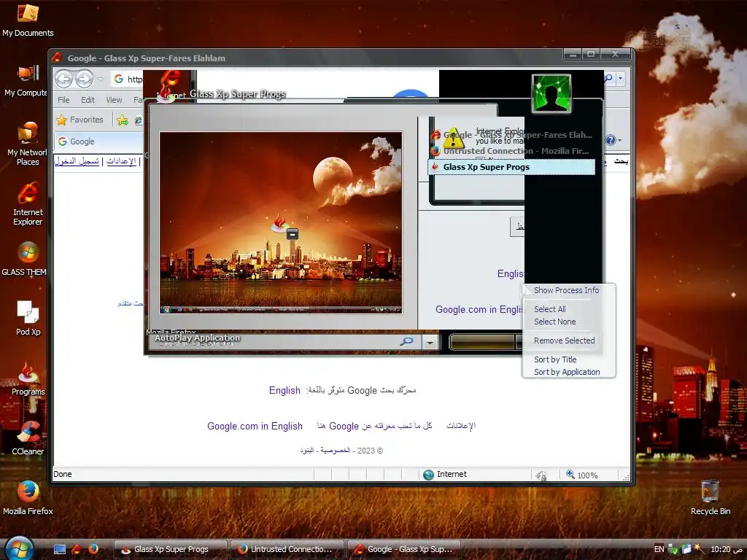747x560 pixels.
Task: Choose Sort by Application in the context menu
Action: (x=566, y=372)
